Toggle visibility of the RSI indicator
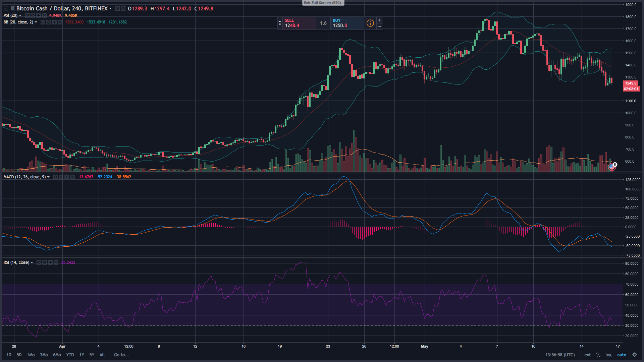This screenshot has width=644, height=362. (39, 262)
